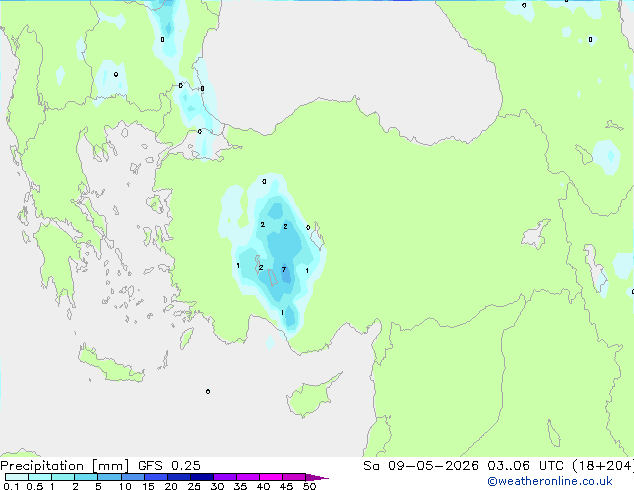The width and height of the screenshot is (634, 490).
Task: Click the 0.5–1 mm legend color swatch
Action: pos(40,477)
